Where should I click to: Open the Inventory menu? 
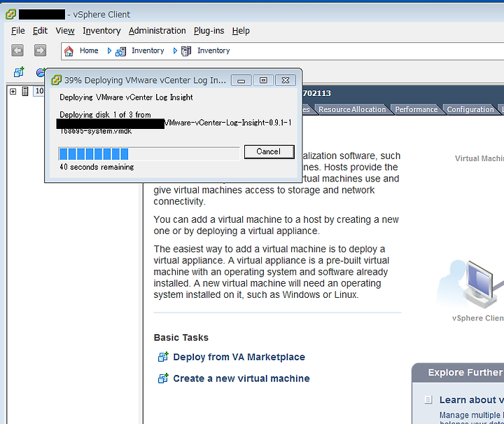point(101,31)
